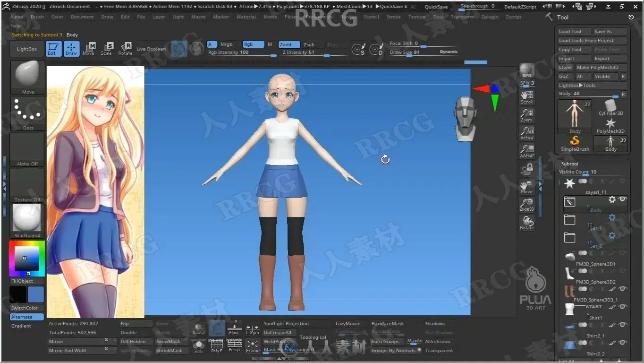The image size is (644, 363).
Task: Click Make PolyMesh3D button
Action: 602,68
